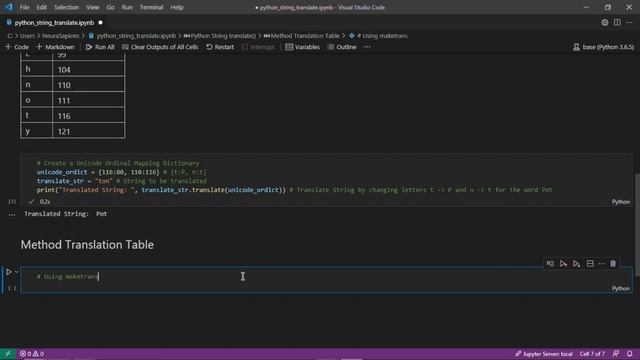Open the View menu
This screenshot has width=640, height=360.
(x=93, y=7)
